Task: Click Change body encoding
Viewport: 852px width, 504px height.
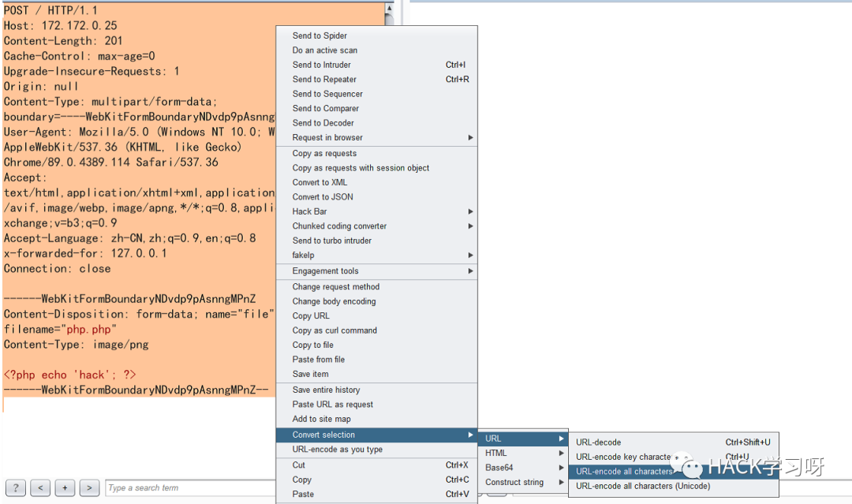Action: [376, 301]
